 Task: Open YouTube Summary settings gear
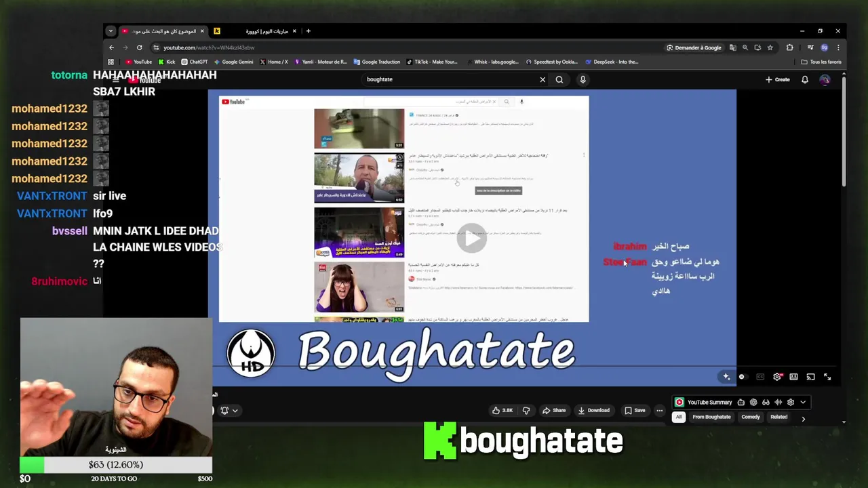790,402
